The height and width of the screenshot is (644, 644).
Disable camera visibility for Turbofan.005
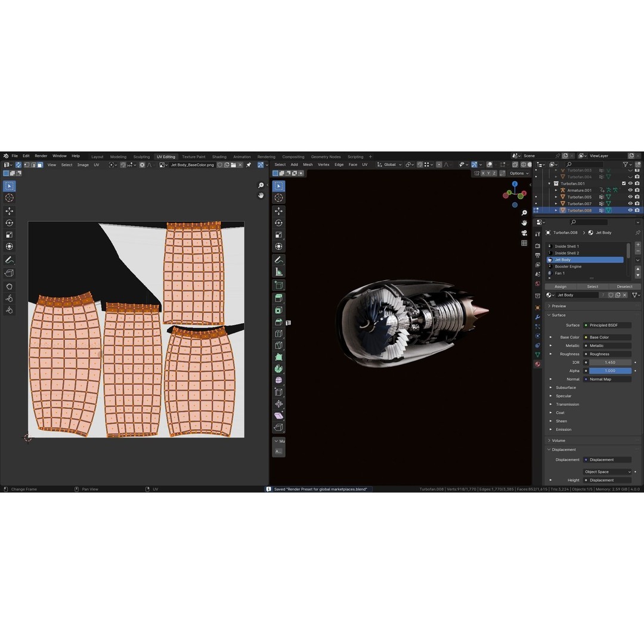coord(637,197)
